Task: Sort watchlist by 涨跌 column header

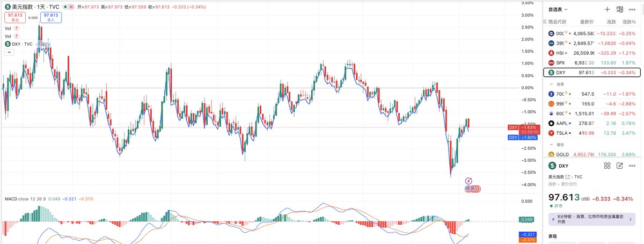Action: pyautogui.click(x=611, y=22)
